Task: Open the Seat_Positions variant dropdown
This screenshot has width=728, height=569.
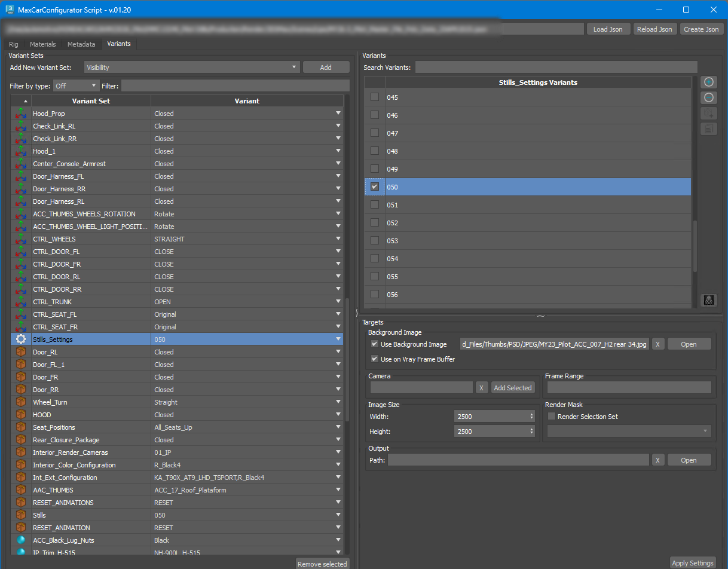Action: [x=338, y=427]
